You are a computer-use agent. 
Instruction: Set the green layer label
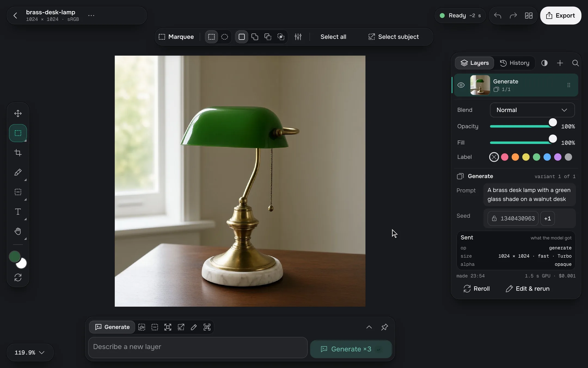(x=536, y=157)
